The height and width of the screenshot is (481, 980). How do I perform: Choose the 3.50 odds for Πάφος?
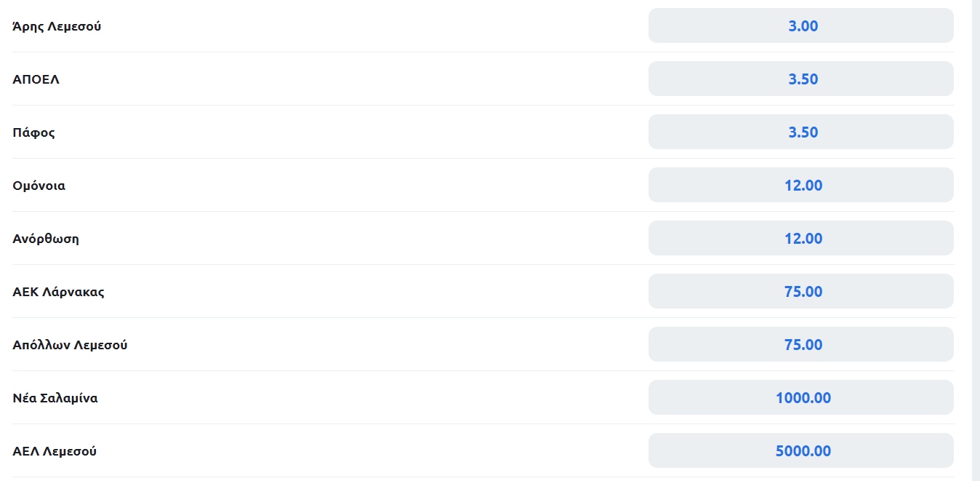[800, 132]
